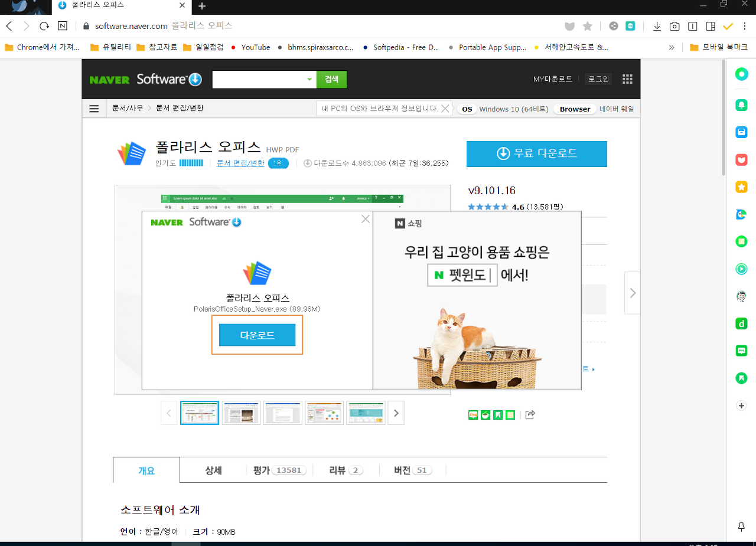The width and height of the screenshot is (756, 546).
Task: Click the large right chevron beside the page
Action: [x=632, y=293]
